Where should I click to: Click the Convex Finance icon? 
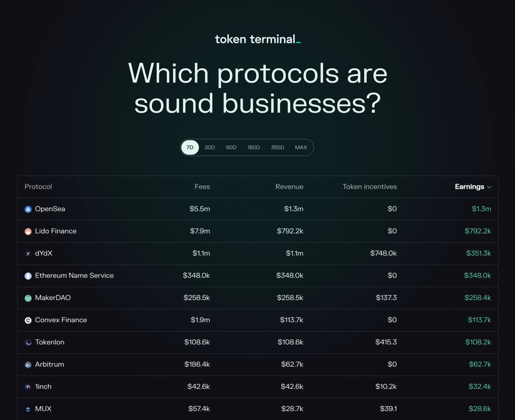tap(28, 320)
